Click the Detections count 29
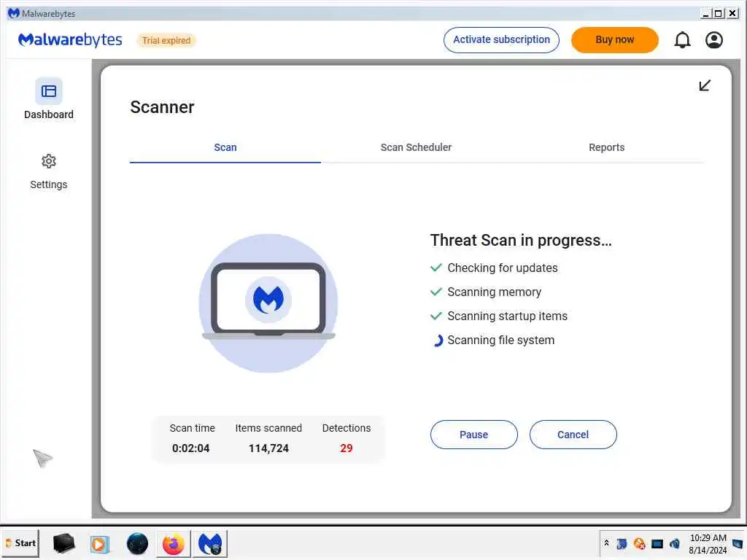The image size is (747, 560). (x=347, y=448)
